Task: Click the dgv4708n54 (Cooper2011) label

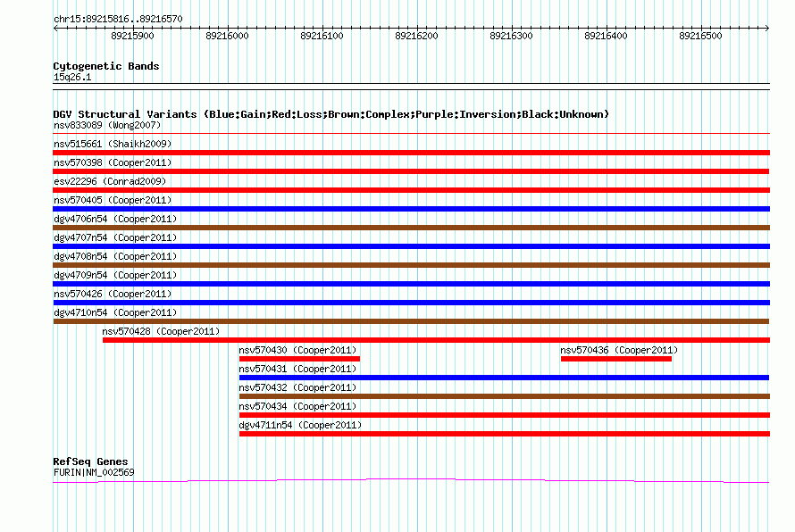Action: [x=115, y=256]
